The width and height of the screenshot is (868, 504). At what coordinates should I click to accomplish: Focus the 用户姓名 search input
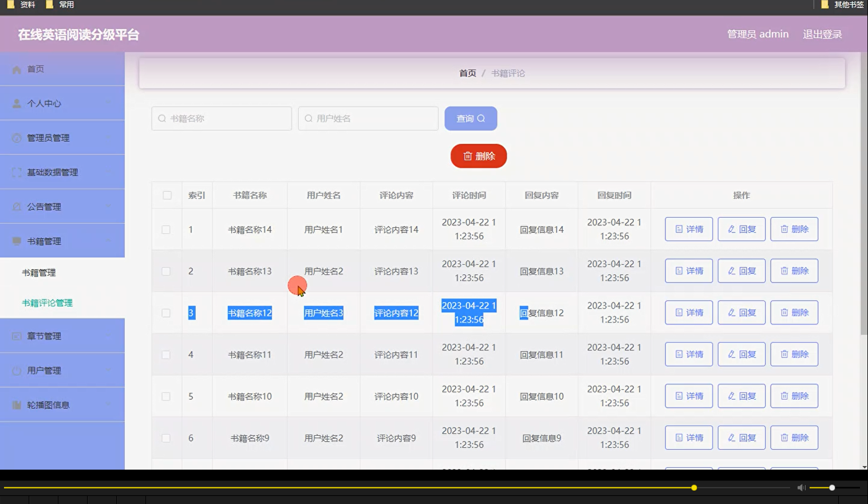(368, 119)
